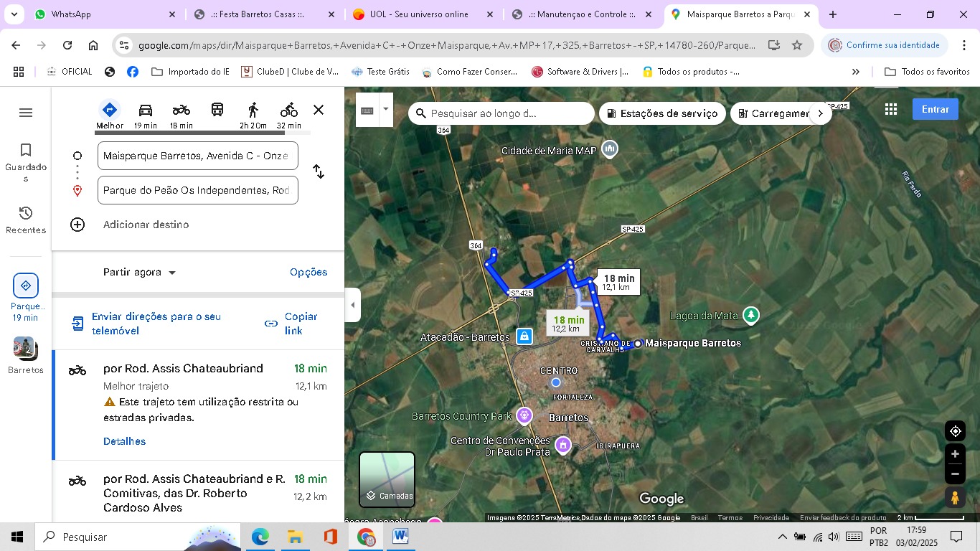
Task: Open File Explorer from the taskbar
Action: coord(294,537)
